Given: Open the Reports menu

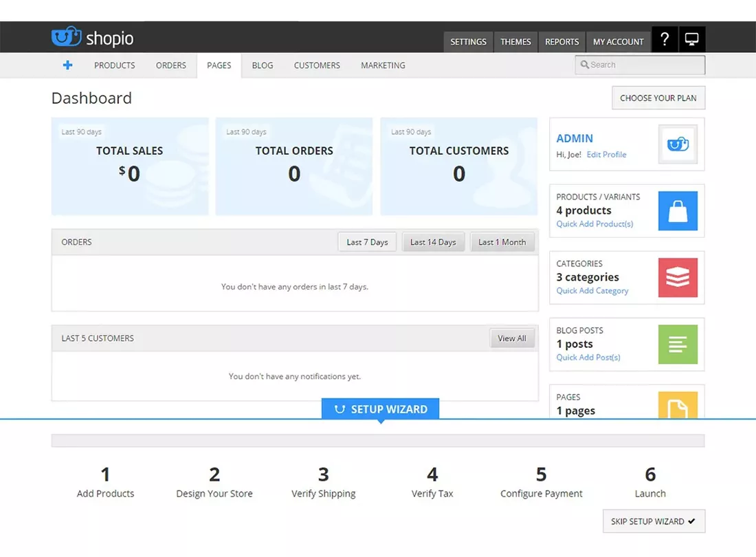Looking at the screenshot, I should 562,42.
